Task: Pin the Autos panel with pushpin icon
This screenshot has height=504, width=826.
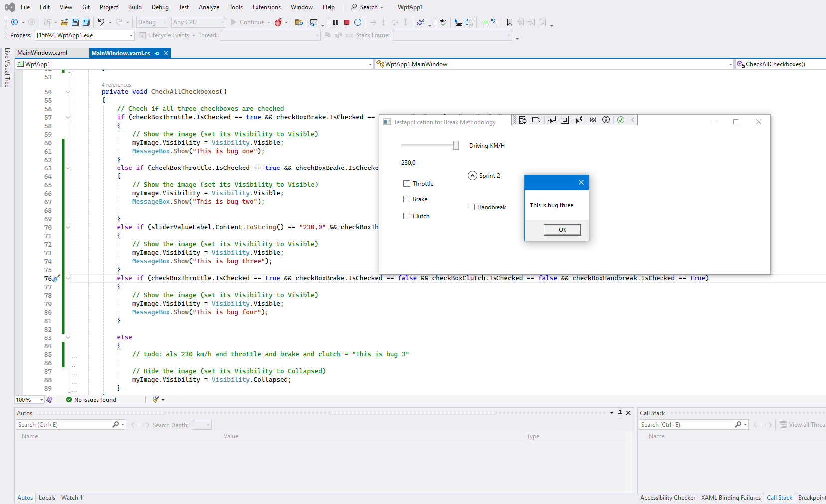Action: pos(620,413)
